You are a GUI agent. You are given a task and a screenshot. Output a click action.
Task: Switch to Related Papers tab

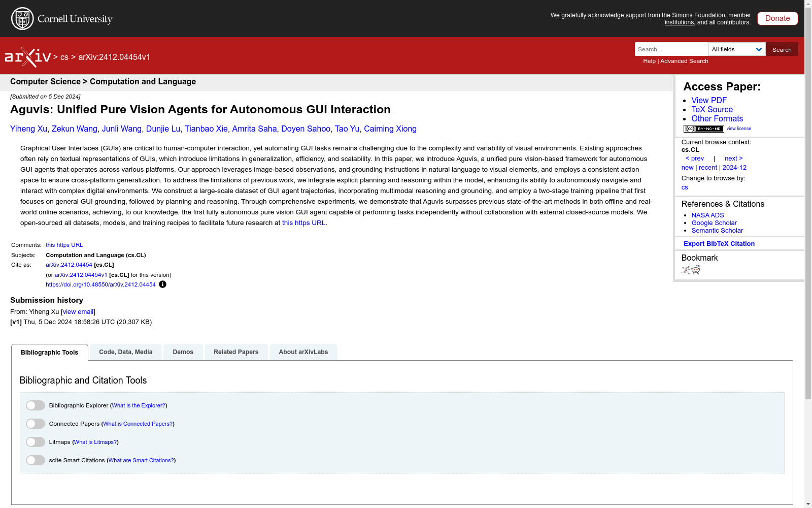point(236,352)
